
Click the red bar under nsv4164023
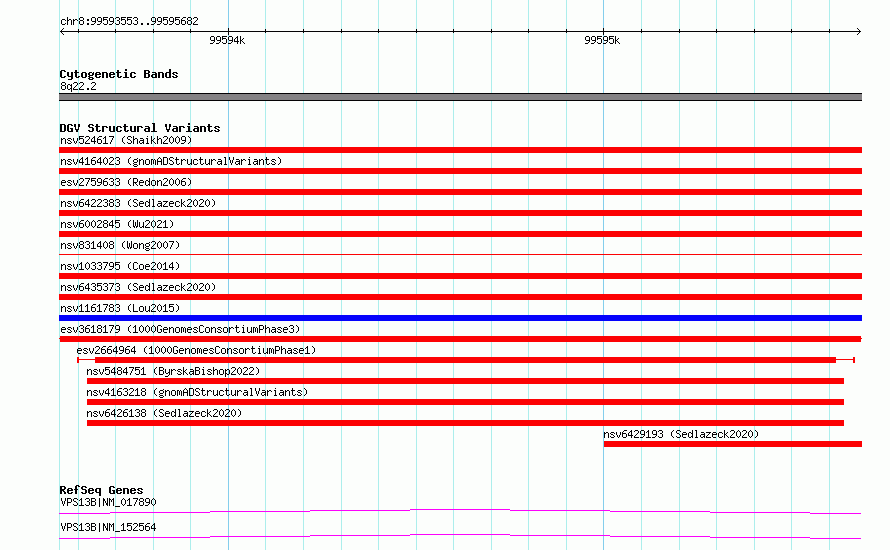[x=460, y=171]
